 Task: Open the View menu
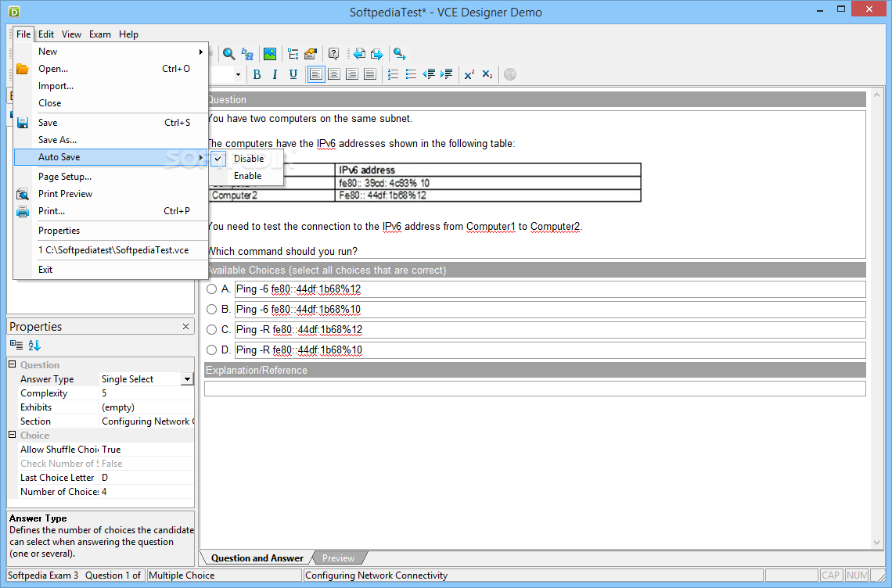(71, 34)
